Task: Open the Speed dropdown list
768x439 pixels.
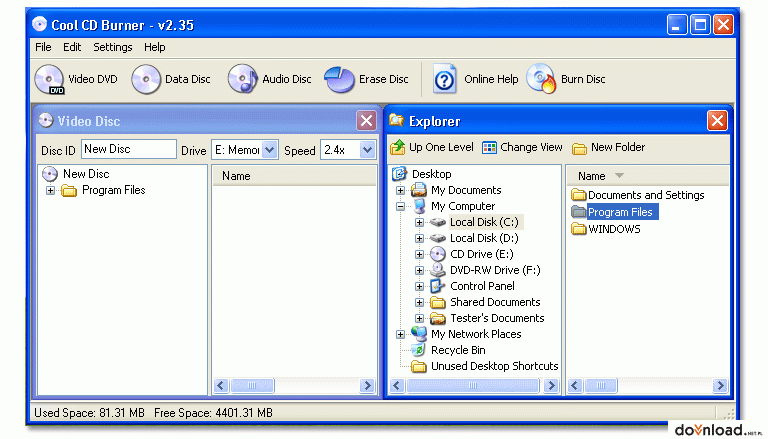Action: pos(367,150)
